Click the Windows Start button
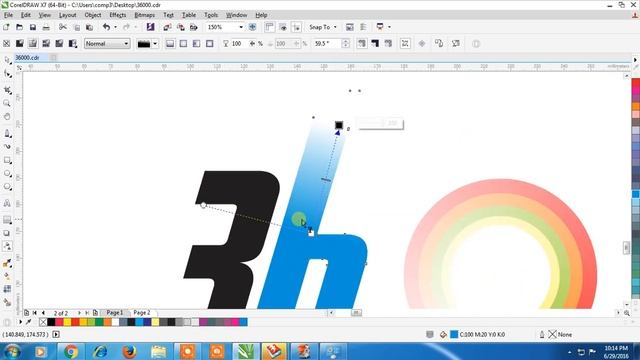The image size is (640, 360). pos(12,351)
